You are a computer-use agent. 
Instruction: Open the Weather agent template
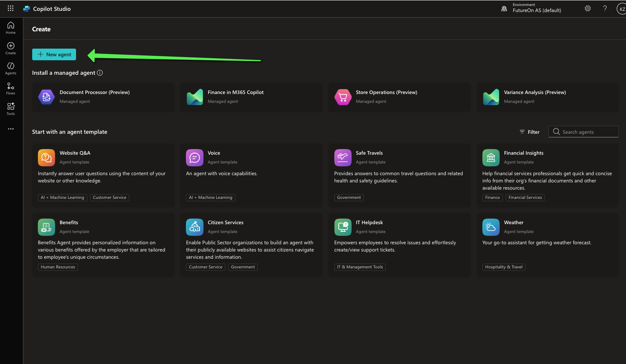coord(548,244)
